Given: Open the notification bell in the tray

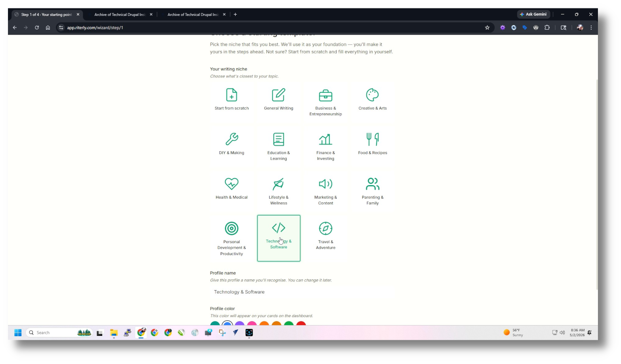Looking at the screenshot, I should point(590,333).
